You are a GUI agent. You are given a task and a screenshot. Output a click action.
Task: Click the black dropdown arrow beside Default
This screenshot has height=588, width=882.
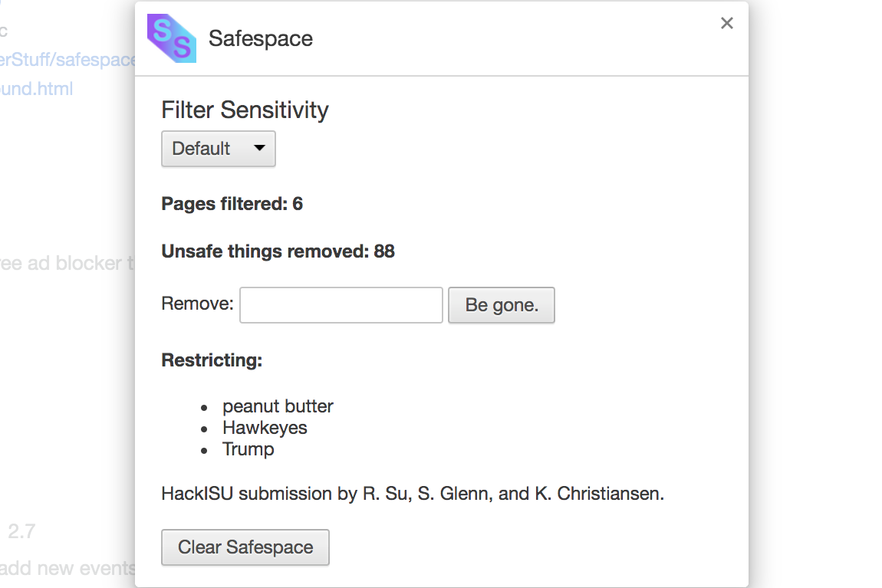tap(259, 148)
